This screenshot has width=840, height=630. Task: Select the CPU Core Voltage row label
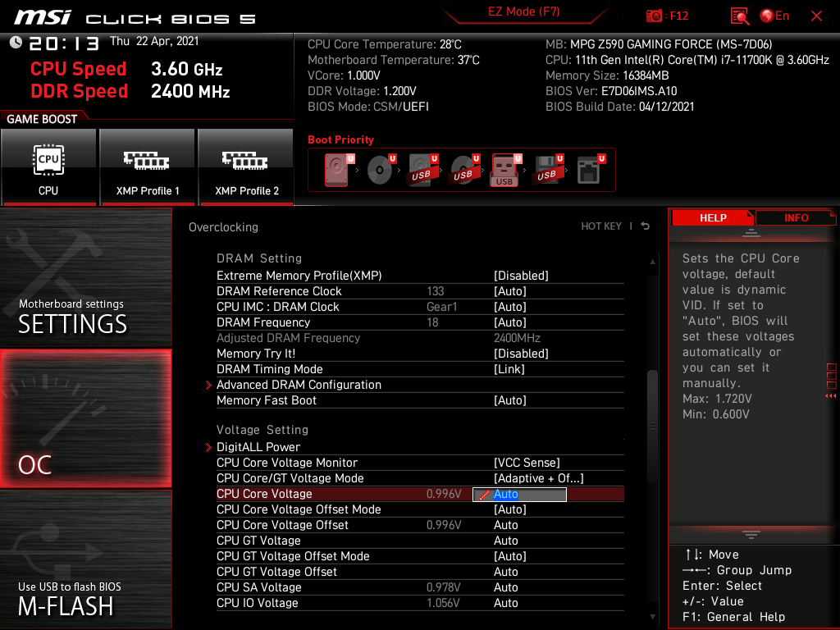click(x=264, y=494)
